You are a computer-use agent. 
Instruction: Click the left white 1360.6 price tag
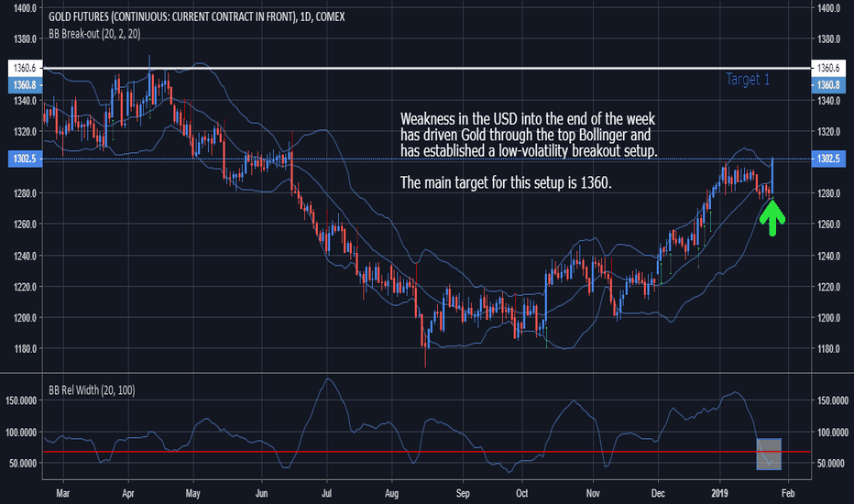tap(25, 68)
